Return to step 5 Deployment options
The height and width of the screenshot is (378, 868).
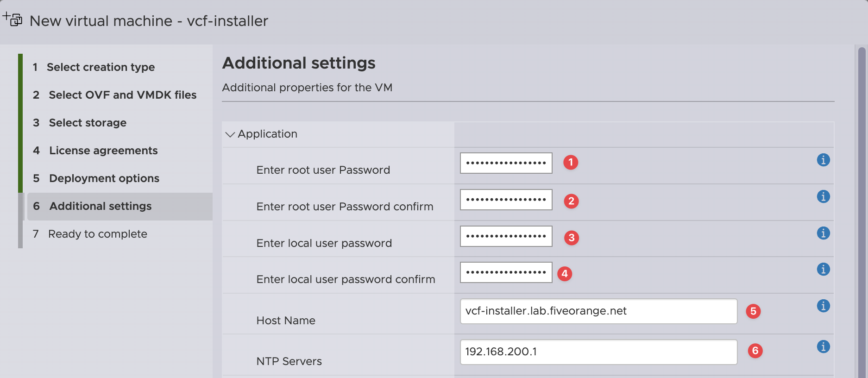click(104, 178)
